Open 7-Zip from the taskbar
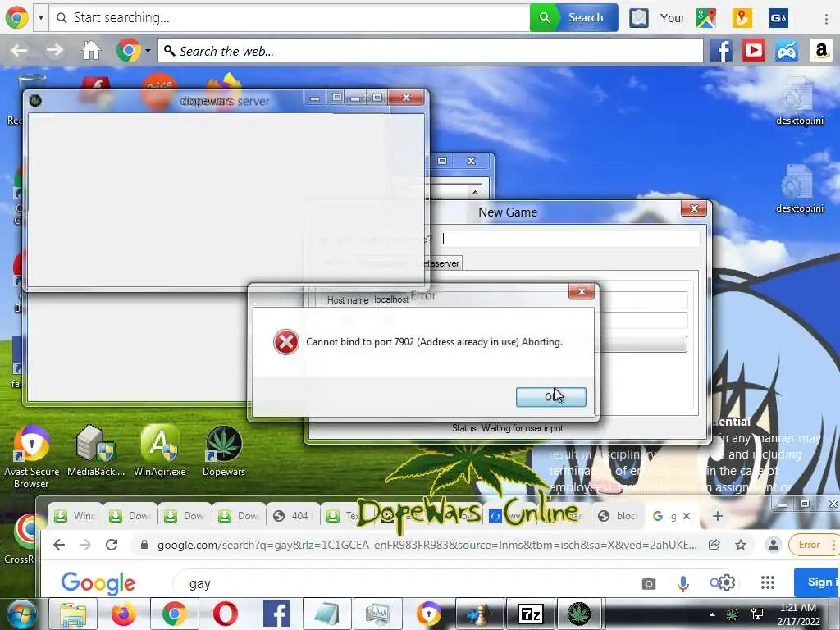 click(x=531, y=614)
